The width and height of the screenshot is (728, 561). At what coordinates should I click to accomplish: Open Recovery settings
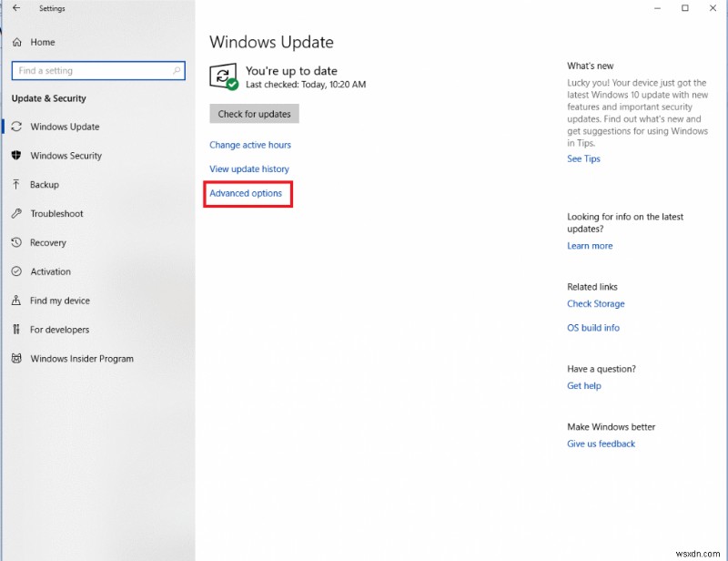click(x=49, y=242)
